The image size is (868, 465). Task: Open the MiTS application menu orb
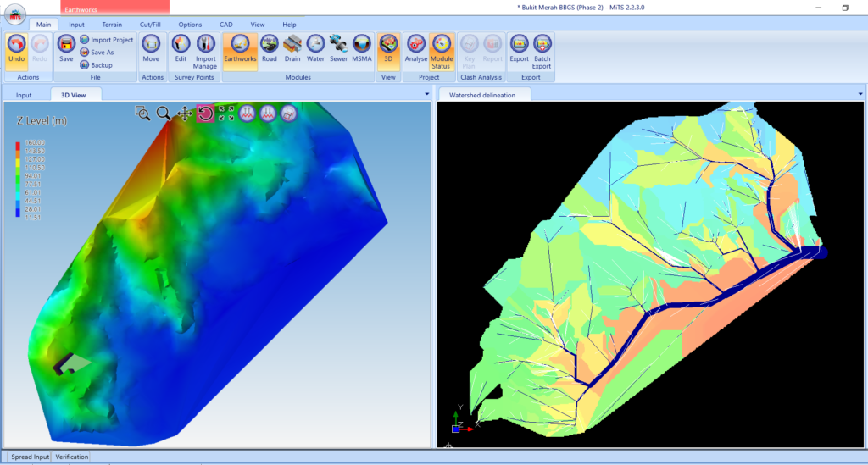15,14
